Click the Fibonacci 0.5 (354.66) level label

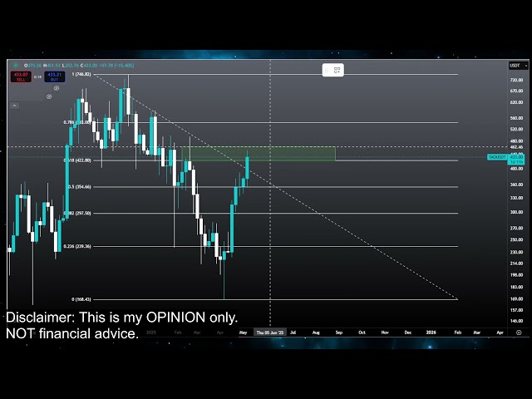tap(79, 187)
